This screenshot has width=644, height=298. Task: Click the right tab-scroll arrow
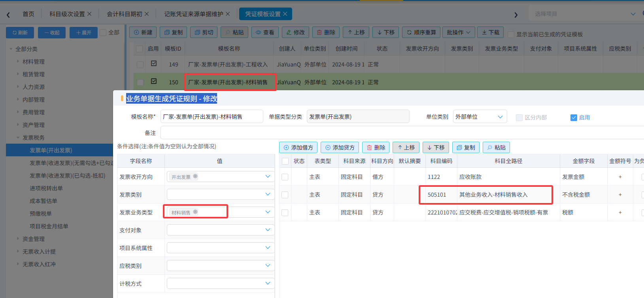pyautogui.click(x=516, y=15)
